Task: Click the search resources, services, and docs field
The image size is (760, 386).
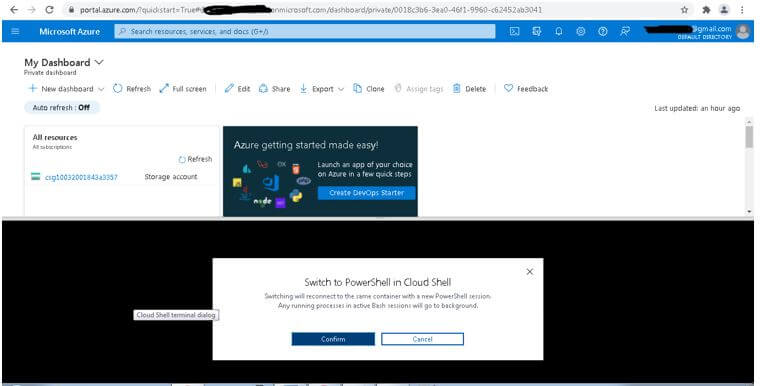Action: (305, 32)
